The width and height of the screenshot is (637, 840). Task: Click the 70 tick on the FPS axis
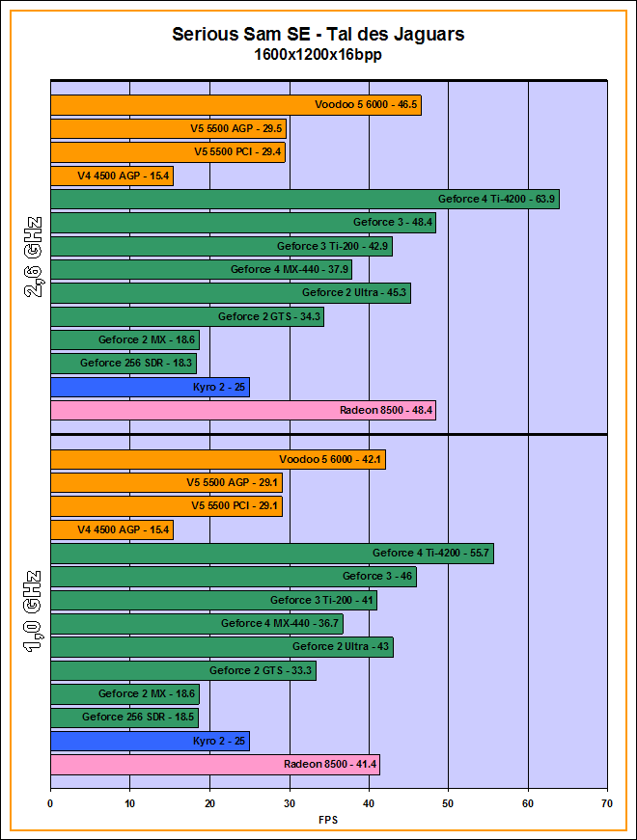point(606,801)
